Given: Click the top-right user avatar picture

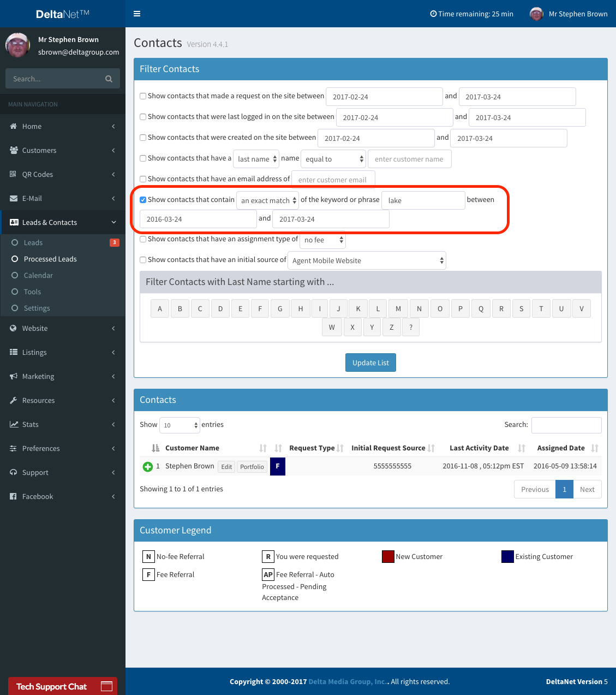Looking at the screenshot, I should pyautogui.click(x=536, y=14).
